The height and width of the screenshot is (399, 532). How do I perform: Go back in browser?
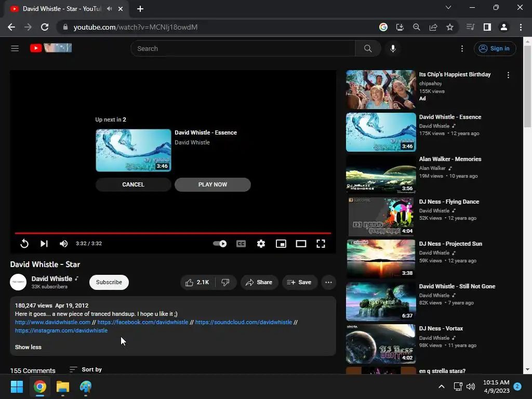tap(11, 27)
